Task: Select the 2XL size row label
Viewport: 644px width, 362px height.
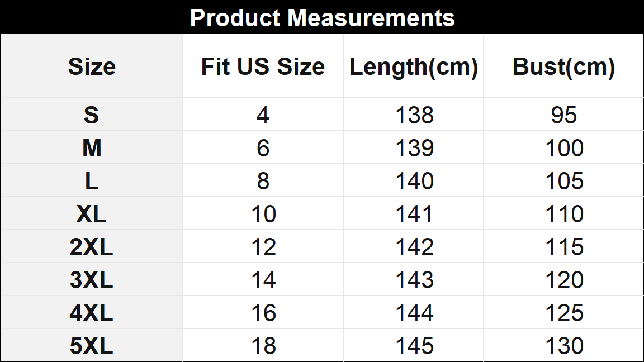Action: [92, 247]
